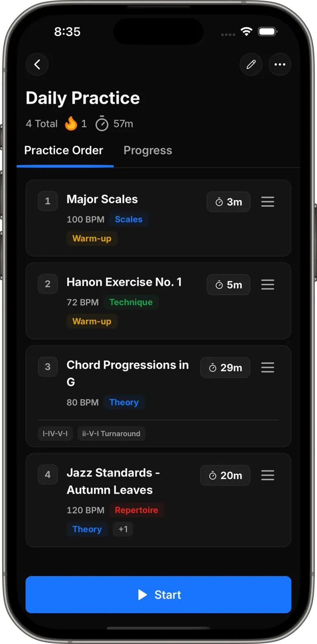Open the 3m timer for Major Scales
Viewport: 317px width, 644px height.
(228, 202)
